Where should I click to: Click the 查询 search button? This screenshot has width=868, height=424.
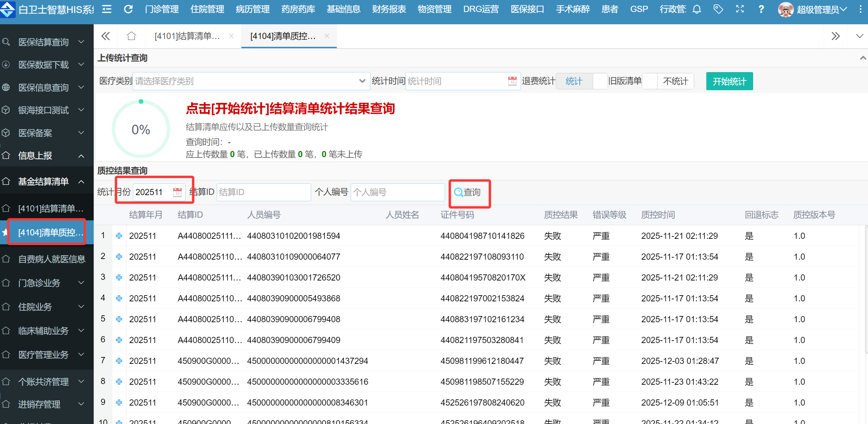[x=468, y=192]
